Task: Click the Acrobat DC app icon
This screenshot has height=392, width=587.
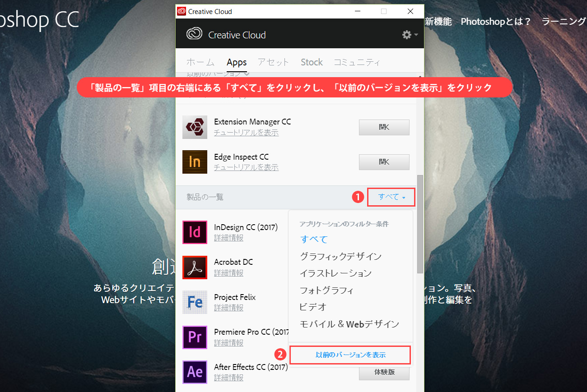Action: point(195,267)
